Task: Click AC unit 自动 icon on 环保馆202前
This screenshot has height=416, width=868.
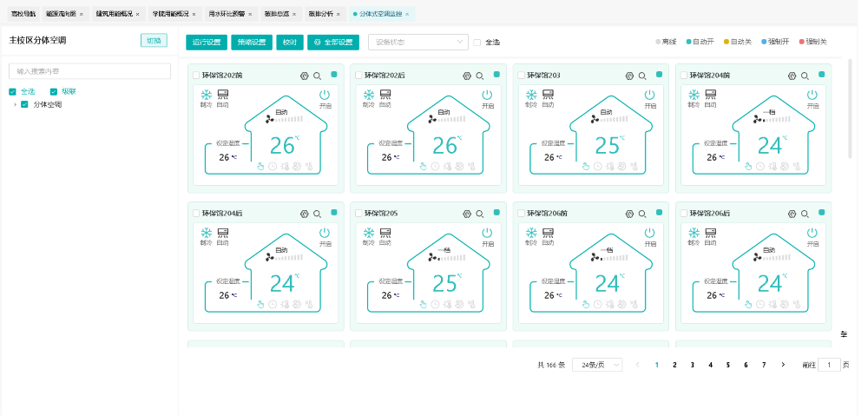Action: 223,95
